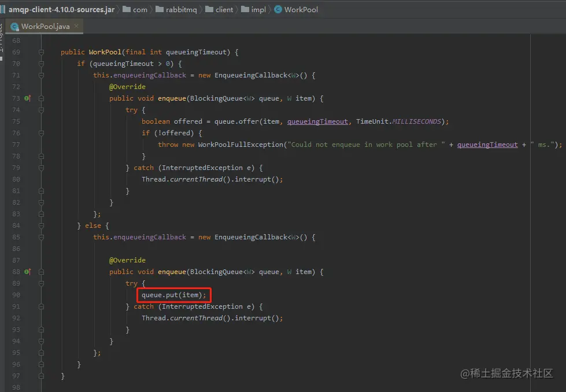Close the WorkPool.java tab

tap(76, 25)
